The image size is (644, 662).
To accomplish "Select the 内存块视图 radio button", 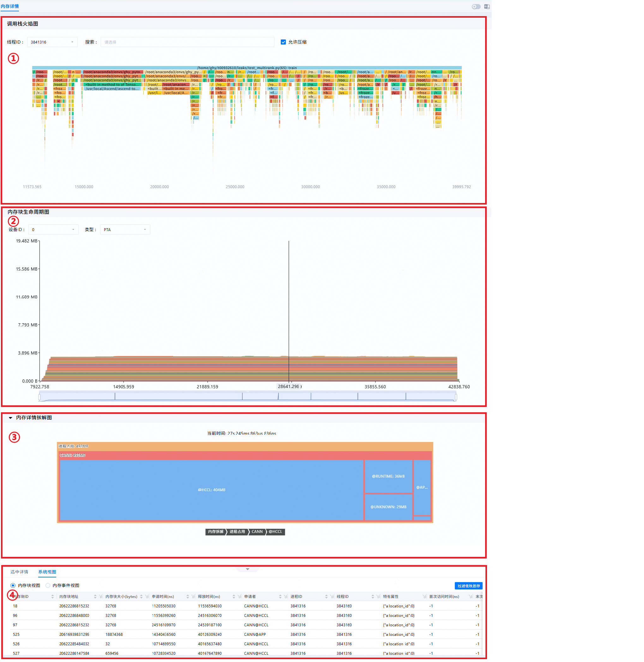I will point(13,585).
